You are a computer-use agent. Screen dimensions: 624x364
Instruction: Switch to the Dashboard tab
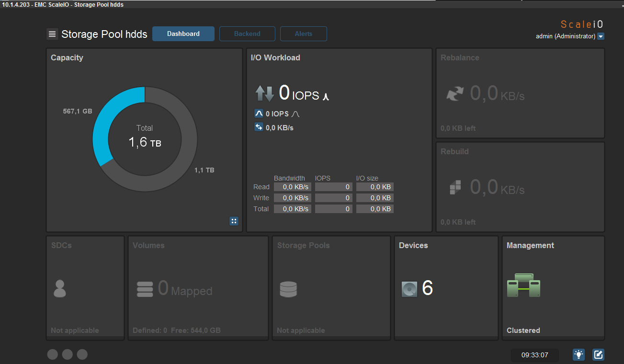pyautogui.click(x=183, y=34)
